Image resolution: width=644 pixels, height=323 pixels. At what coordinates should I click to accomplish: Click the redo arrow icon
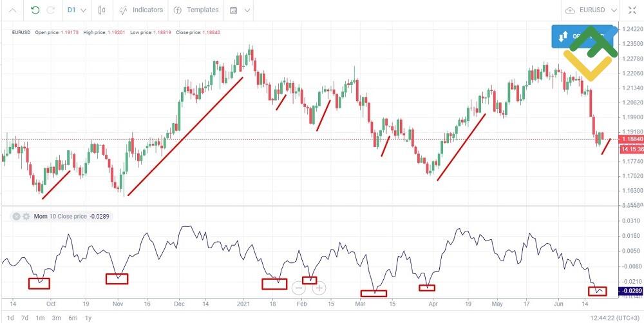pyautogui.click(x=50, y=10)
